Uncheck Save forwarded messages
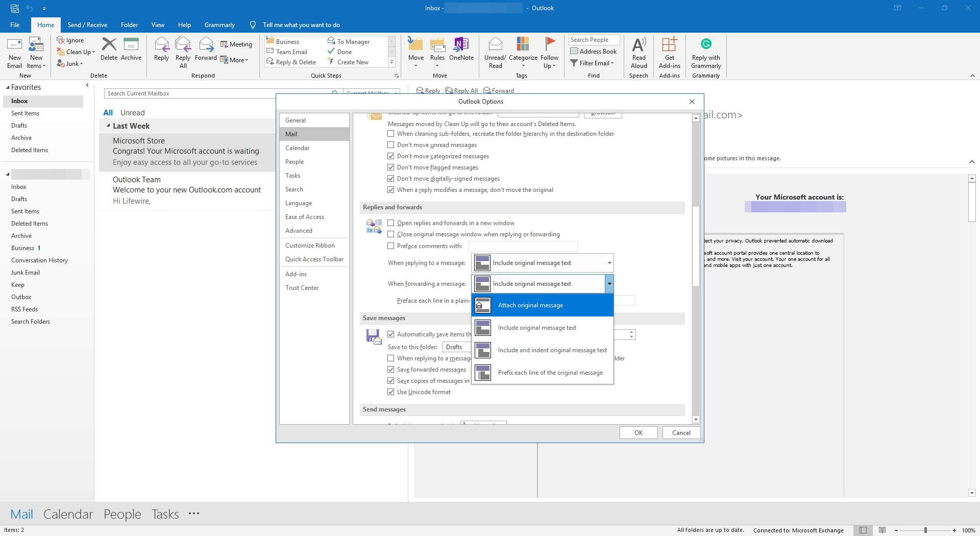The width and height of the screenshot is (980, 536). point(391,370)
